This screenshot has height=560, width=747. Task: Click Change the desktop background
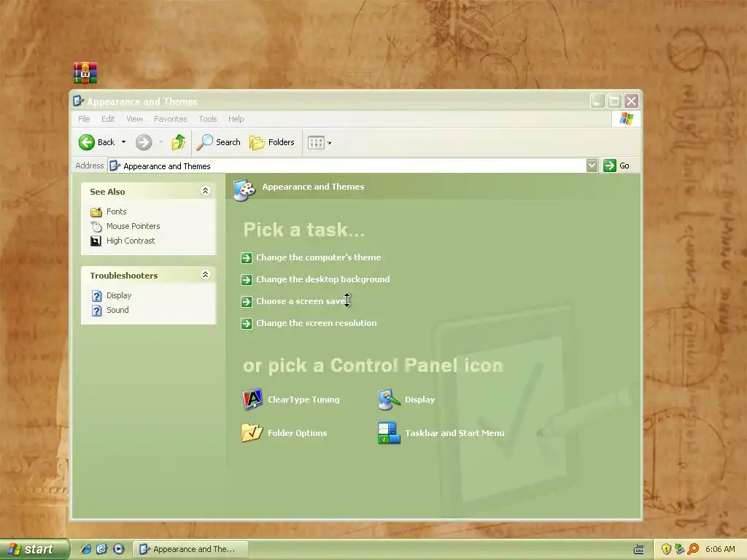323,279
